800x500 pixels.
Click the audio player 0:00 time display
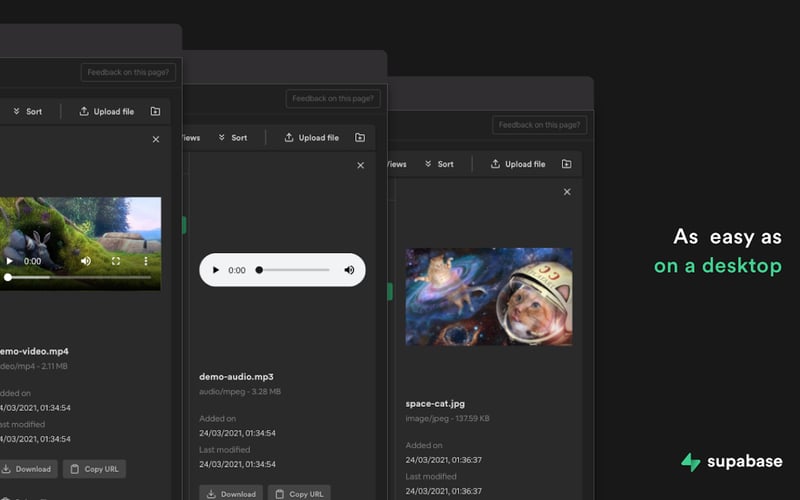tap(237, 270)
